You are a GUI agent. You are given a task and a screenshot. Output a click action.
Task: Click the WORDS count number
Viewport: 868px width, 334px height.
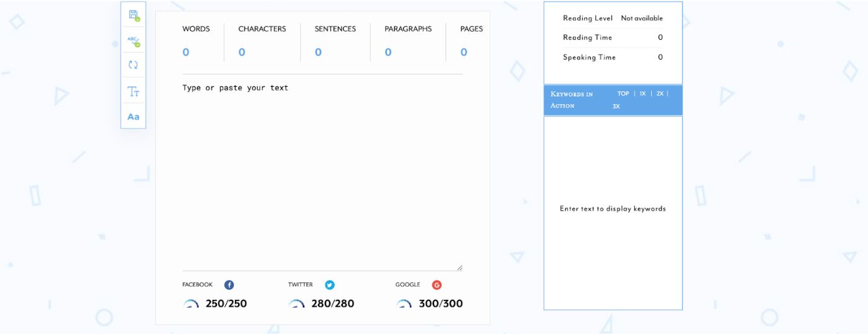coord(186,53)
